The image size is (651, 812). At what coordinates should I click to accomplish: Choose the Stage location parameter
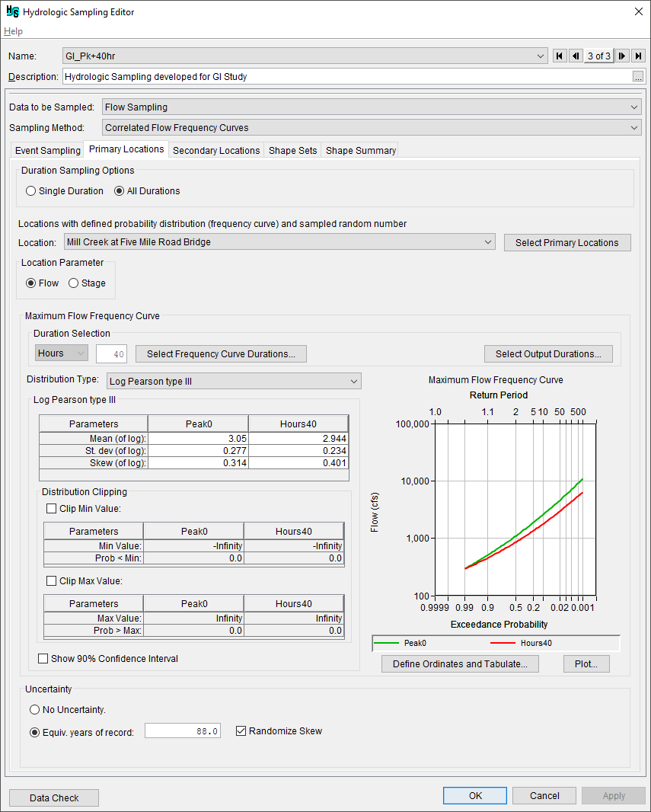pos(74,283)
